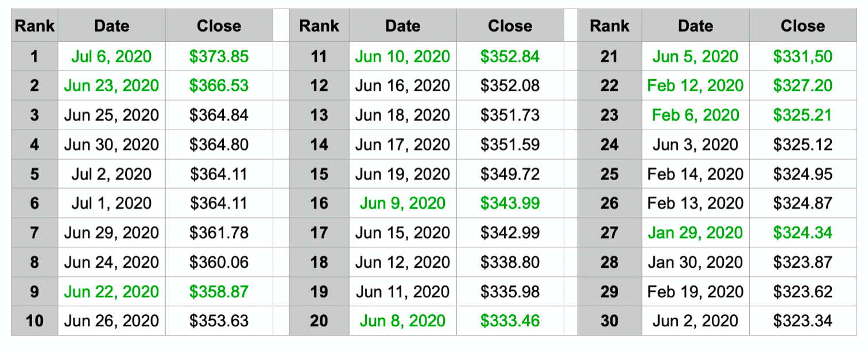The height and width of the screenshot is (351, 868).
Task: Click the rank 5 row number
Action: (34, 174)
